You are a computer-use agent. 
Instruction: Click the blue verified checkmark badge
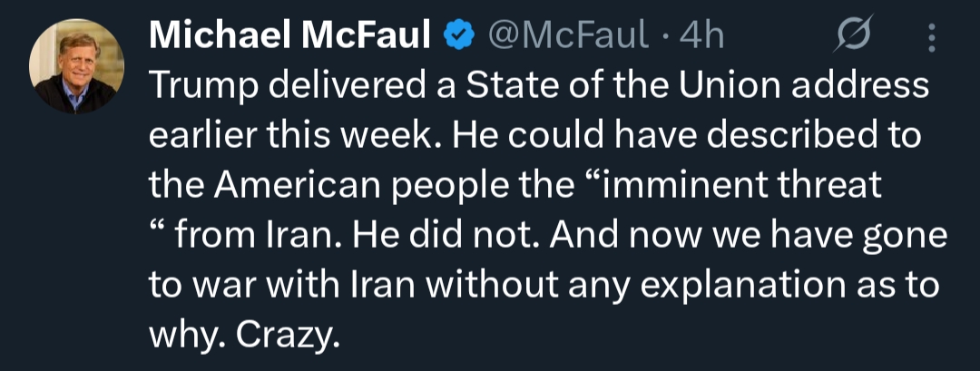[x=460, y=35]
